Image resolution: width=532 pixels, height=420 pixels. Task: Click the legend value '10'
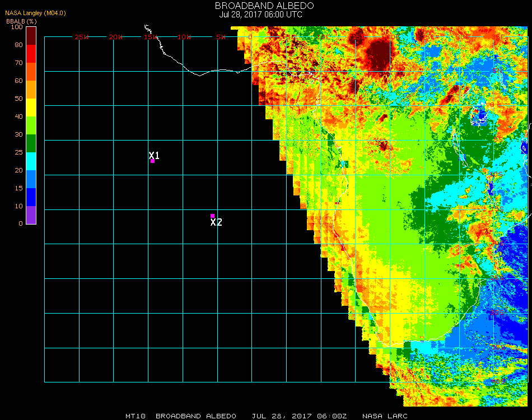point(18,206)
